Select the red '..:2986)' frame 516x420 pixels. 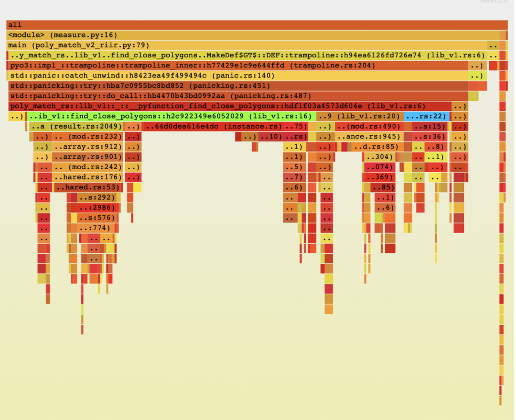click(x=97, y=208)
